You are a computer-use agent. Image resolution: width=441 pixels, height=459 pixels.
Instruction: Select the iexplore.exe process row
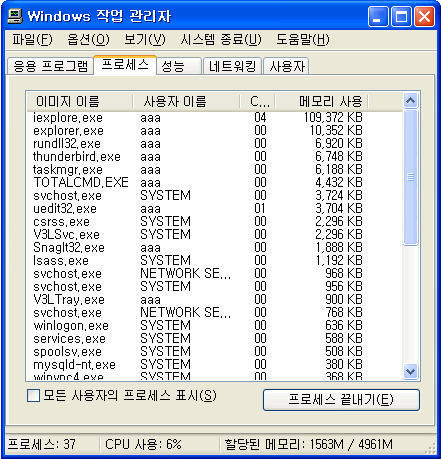coord(214,118)
